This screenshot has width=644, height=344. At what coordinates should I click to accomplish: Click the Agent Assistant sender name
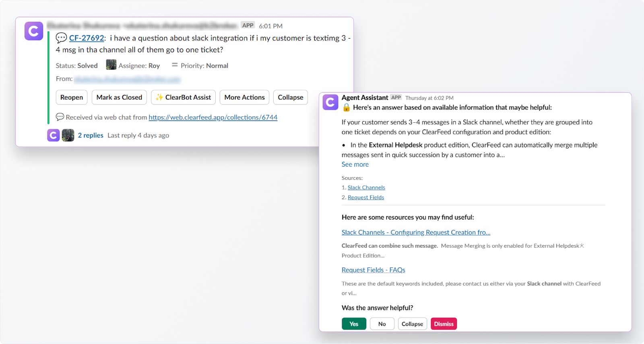click(x=365, y=98)
